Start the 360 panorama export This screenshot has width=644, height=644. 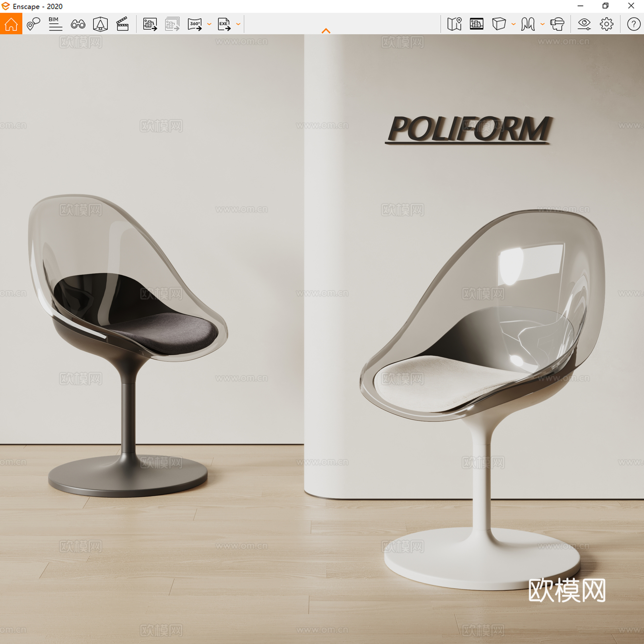(195, 23)
